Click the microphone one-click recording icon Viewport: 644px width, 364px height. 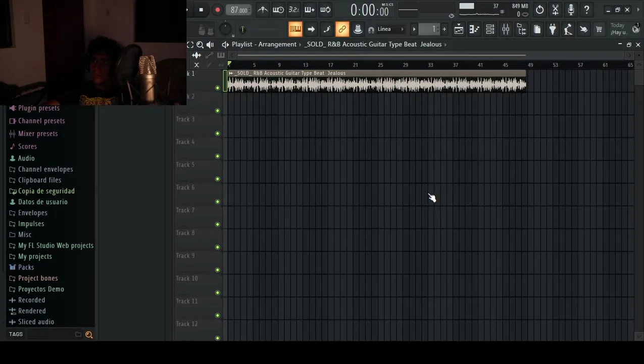[x=571, y=10]
